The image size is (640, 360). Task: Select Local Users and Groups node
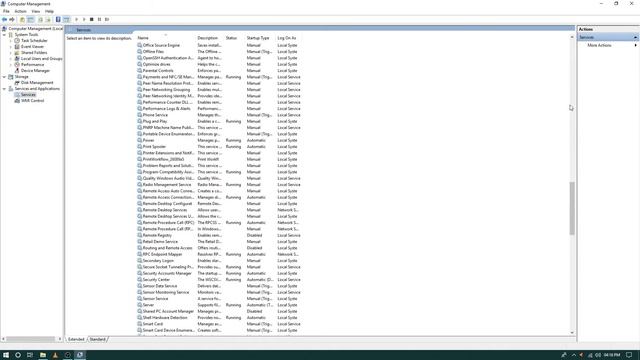42,59
